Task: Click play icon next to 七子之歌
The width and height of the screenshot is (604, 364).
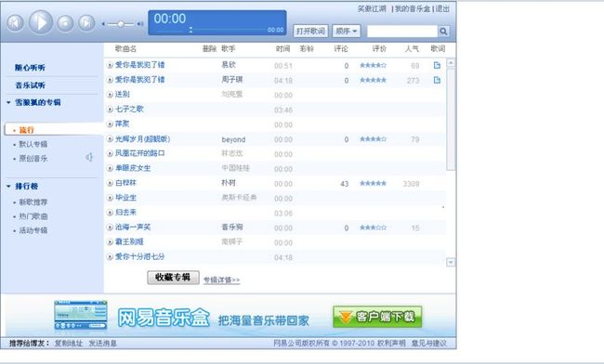Action: pos(110,110)
